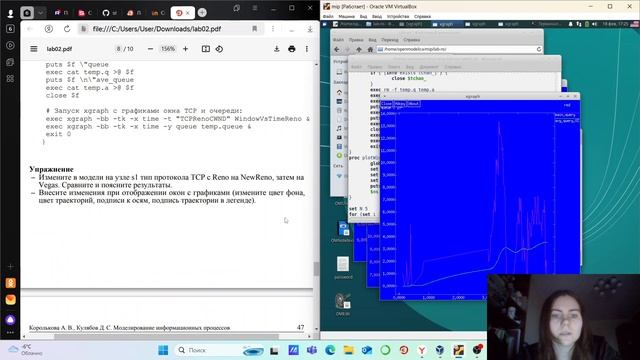The image size is (640, 360).
Task: Open Outlook from taskbar
Action: pyautogui.click(x=367, y=350)
